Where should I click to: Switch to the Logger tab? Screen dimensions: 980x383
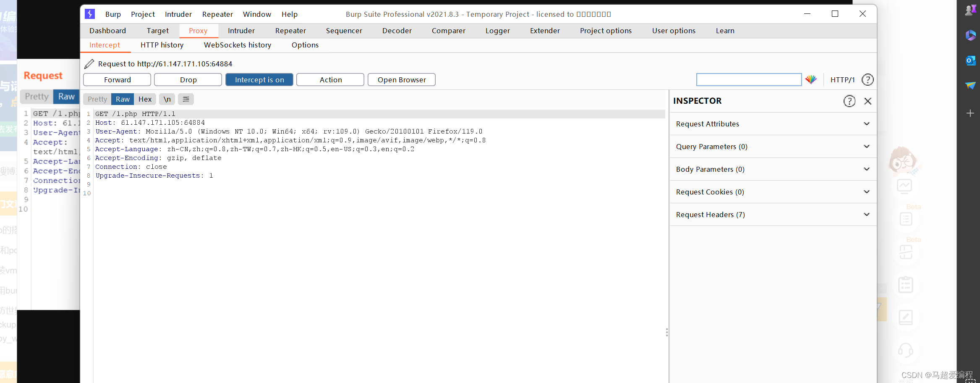click(498, 31)
